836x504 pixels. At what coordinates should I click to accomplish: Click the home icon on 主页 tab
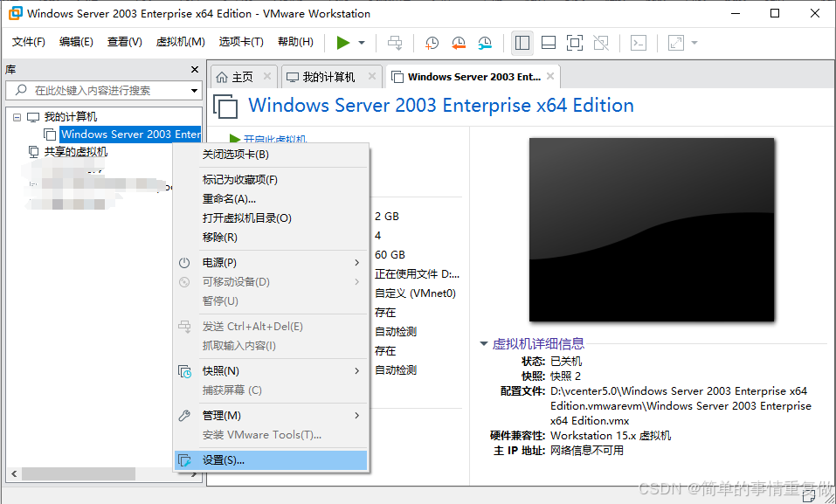click(x=222, y=78)
